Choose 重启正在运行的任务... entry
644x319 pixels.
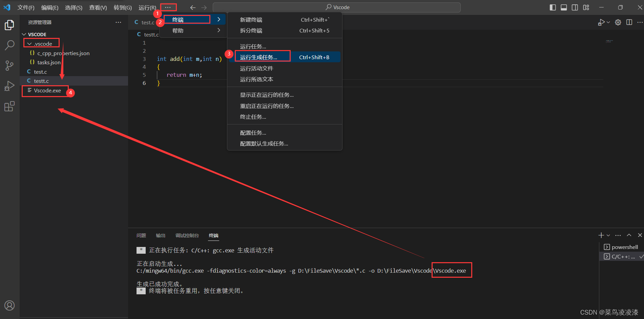pos(285,106)
